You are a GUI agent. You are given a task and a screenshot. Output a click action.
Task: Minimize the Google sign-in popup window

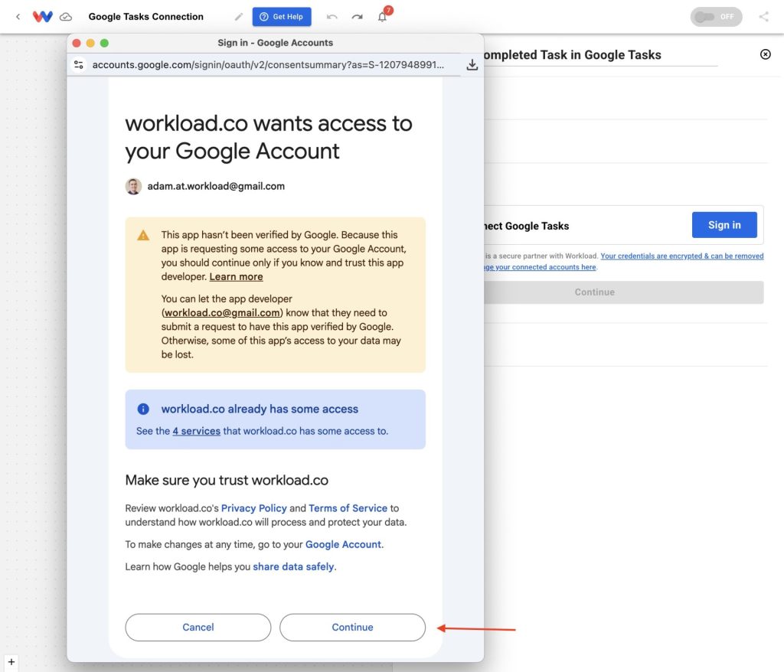tap(90, 43)
